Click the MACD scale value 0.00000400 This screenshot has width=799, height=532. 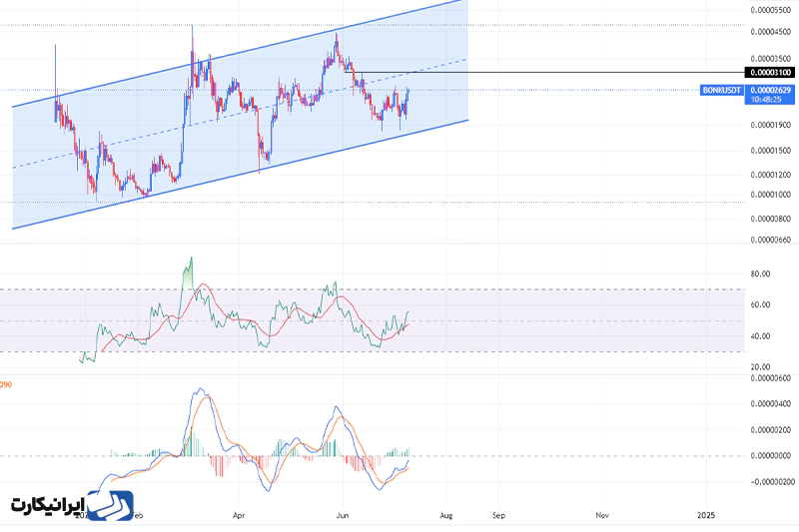770,404
